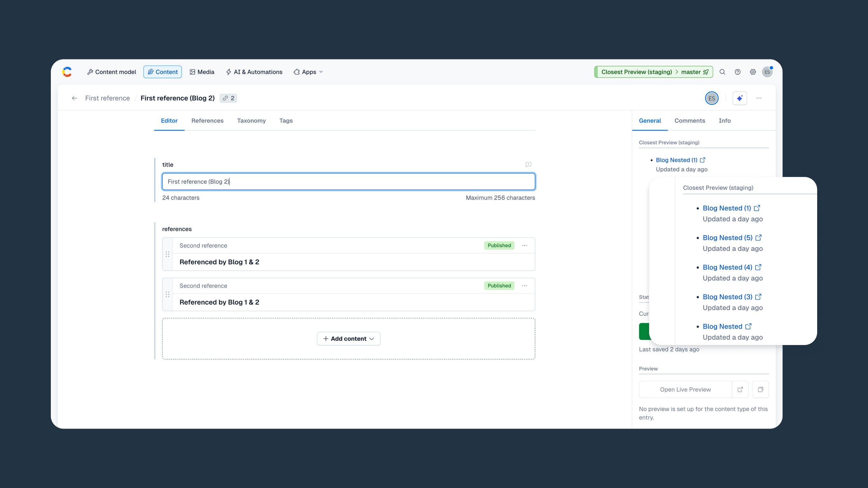Open the Add content dropdown

click(349, 339)
